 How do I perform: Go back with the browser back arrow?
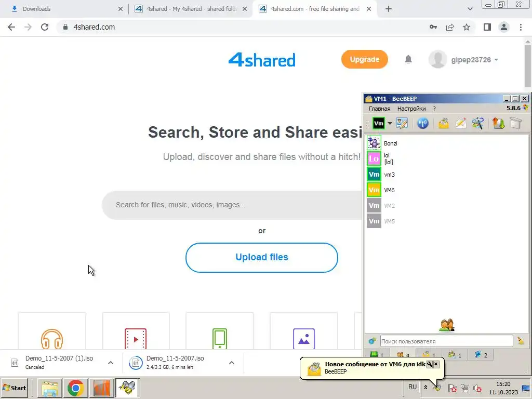[x=11, y=27]
